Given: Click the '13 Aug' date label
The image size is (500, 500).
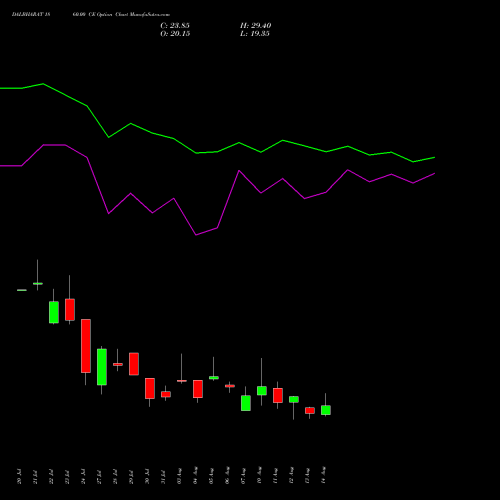Looking at the screenshot, I should pyautogui.click(x=307, y=476).
